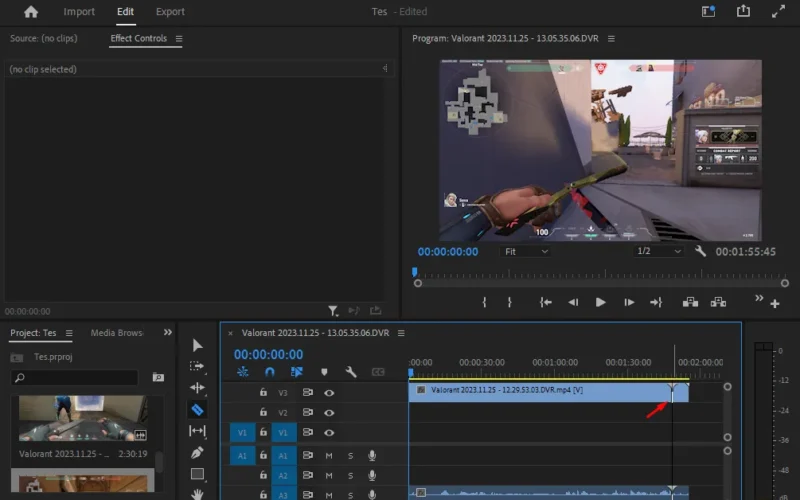Select the Ripple Edit tool
The width and height of the screenshot is (800, 500).
197,388
